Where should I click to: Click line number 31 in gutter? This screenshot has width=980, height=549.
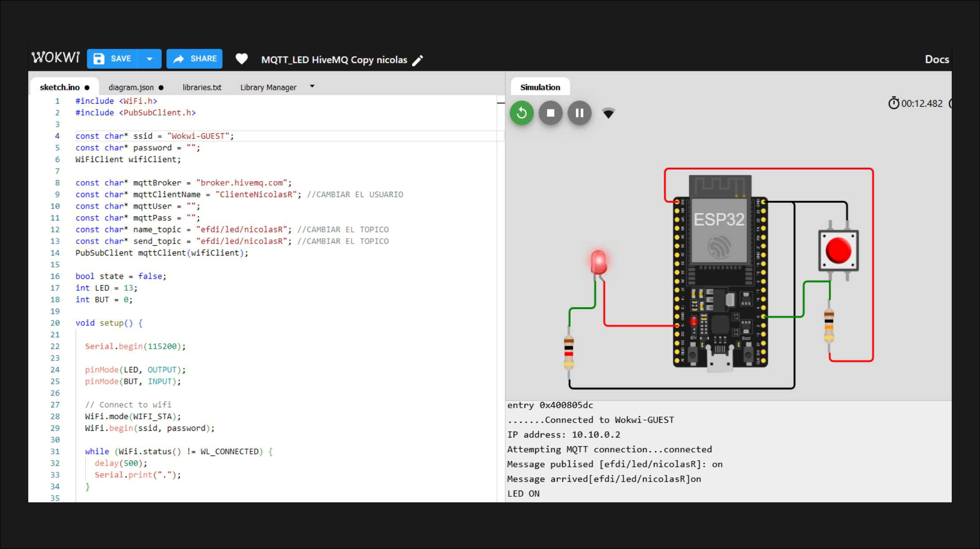(x=55, y=451)
